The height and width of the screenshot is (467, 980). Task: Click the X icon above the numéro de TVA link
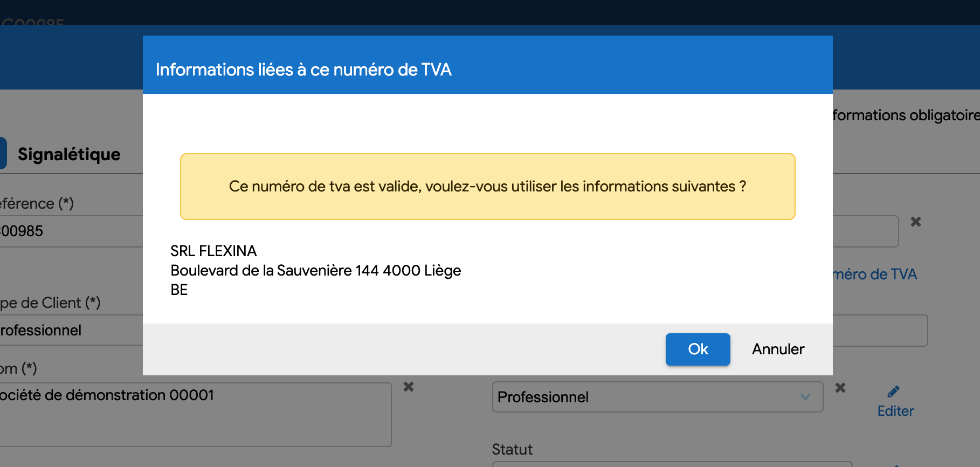coord(915,222)
